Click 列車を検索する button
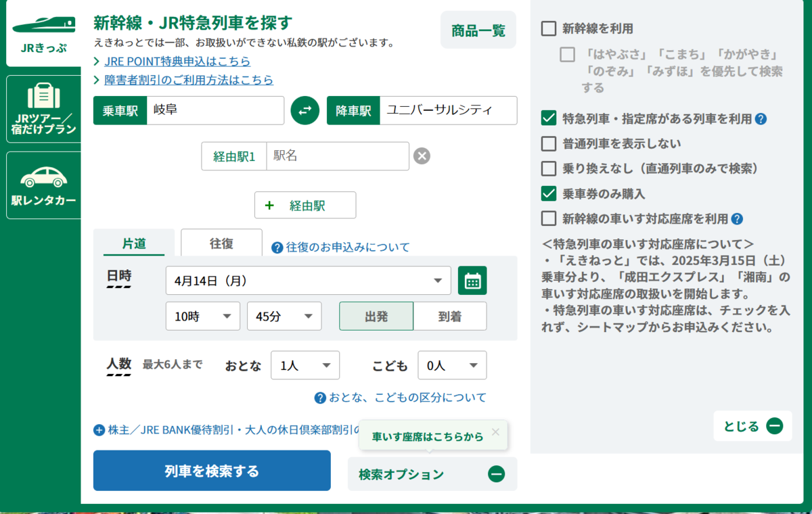The height and width of the screenshot is (514, 812). coord(212,471)
